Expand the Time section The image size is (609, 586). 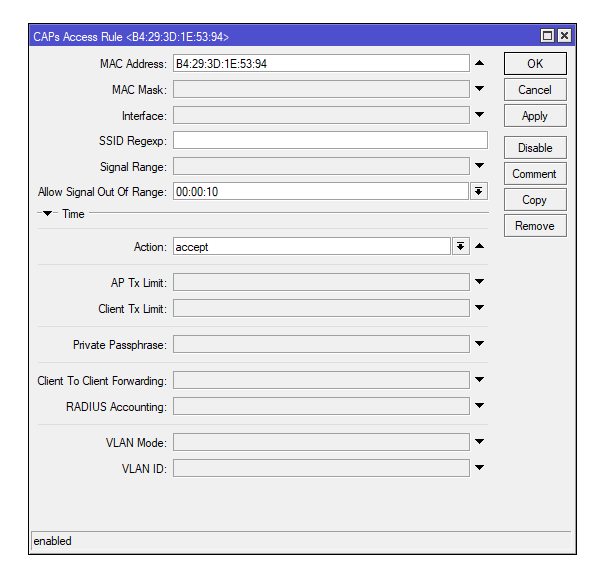[47, 213]
